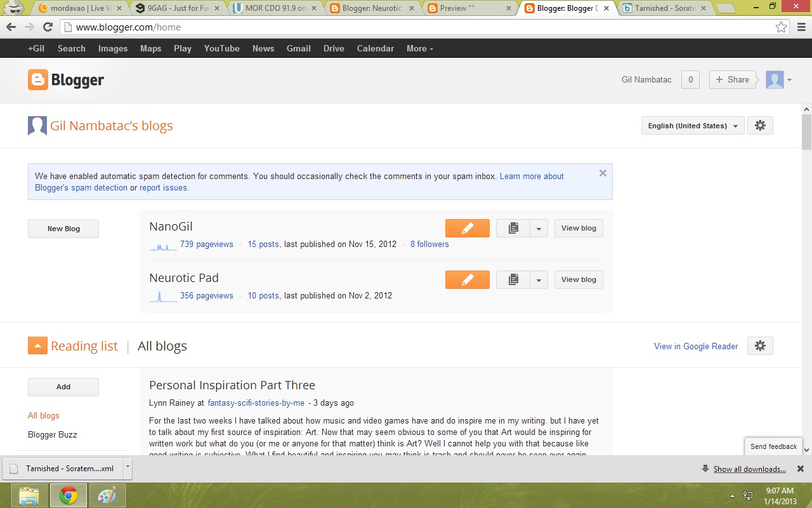Collapse the Reading list orange arrow

(x=37, y=346)
